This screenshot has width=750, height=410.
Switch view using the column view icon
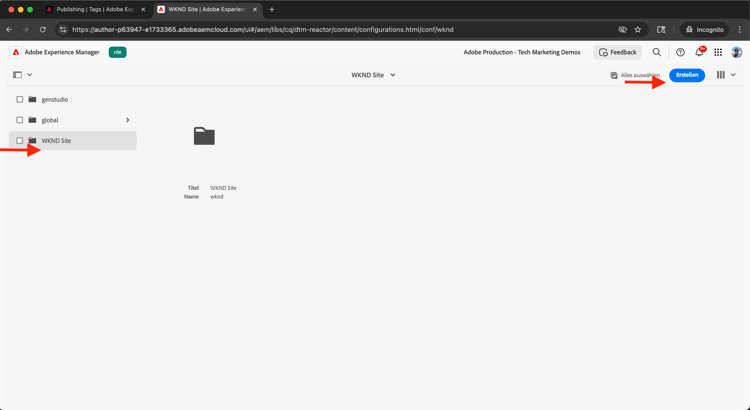721,75
